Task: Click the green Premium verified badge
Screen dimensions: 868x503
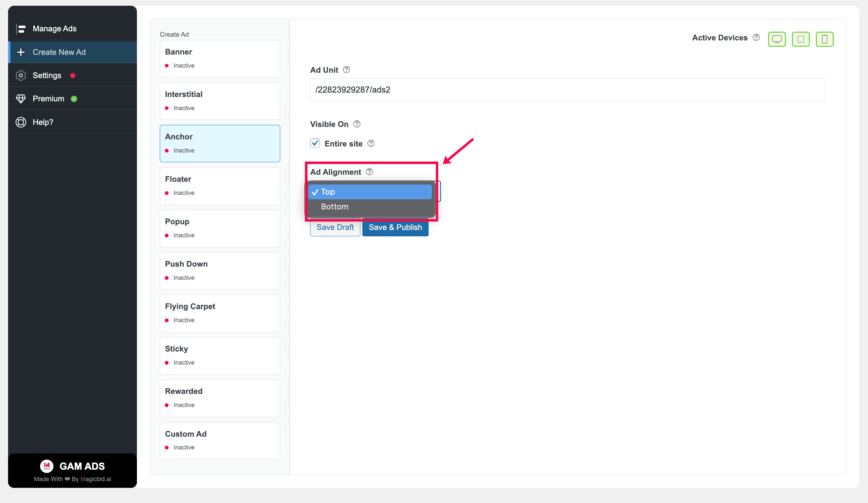Action: pos(74,99)
